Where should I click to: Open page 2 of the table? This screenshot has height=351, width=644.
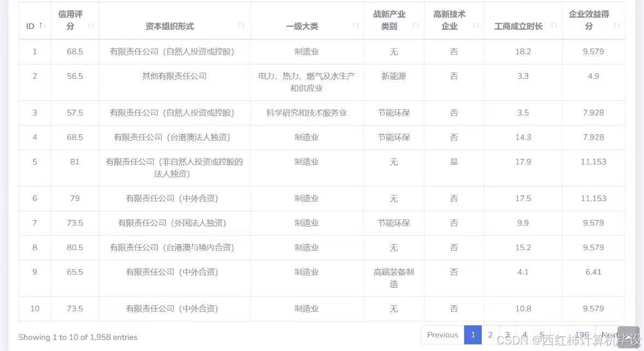[x=490, y=335]
